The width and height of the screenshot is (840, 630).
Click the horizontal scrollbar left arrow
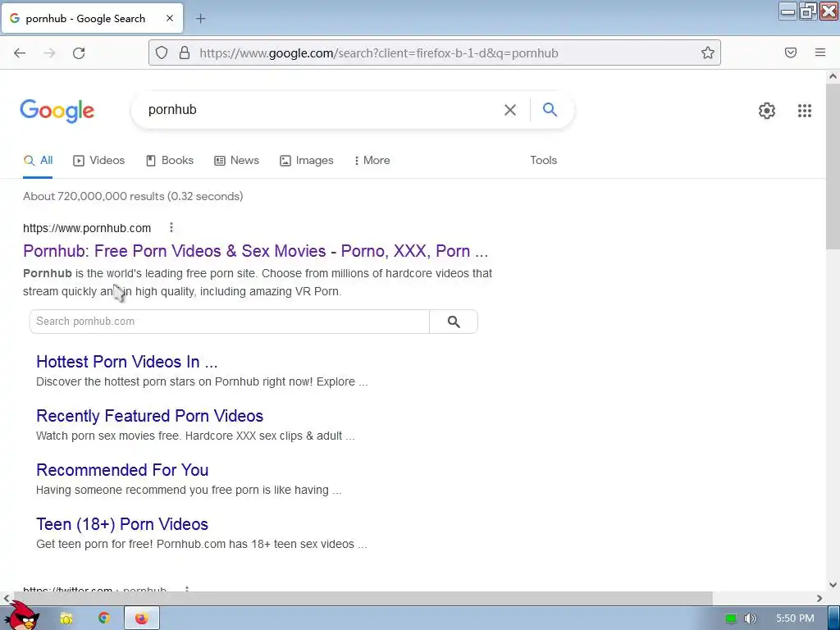click(x=7, y=598)
